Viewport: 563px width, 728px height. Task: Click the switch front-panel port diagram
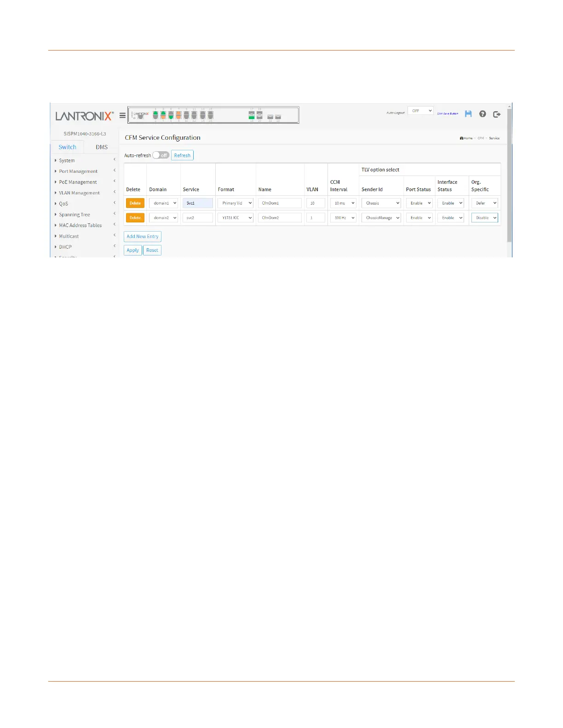coord(213,115)
